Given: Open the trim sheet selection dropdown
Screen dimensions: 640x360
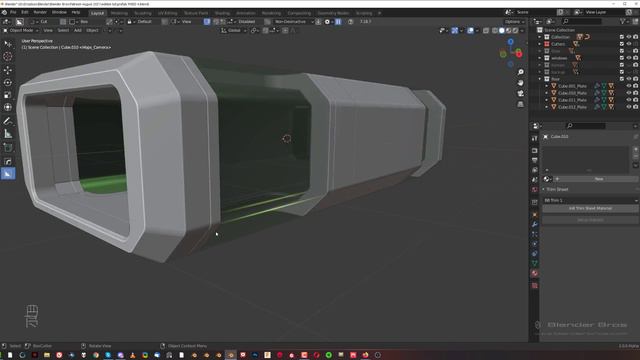Looking at the screenshot, I should click(590, 200).
